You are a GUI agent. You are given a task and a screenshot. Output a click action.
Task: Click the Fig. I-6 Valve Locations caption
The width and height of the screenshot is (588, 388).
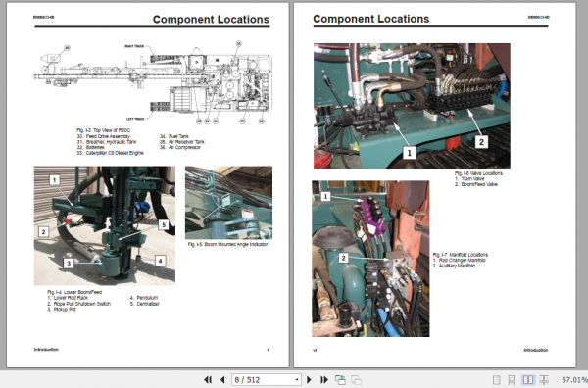click(x=478, y=173)
